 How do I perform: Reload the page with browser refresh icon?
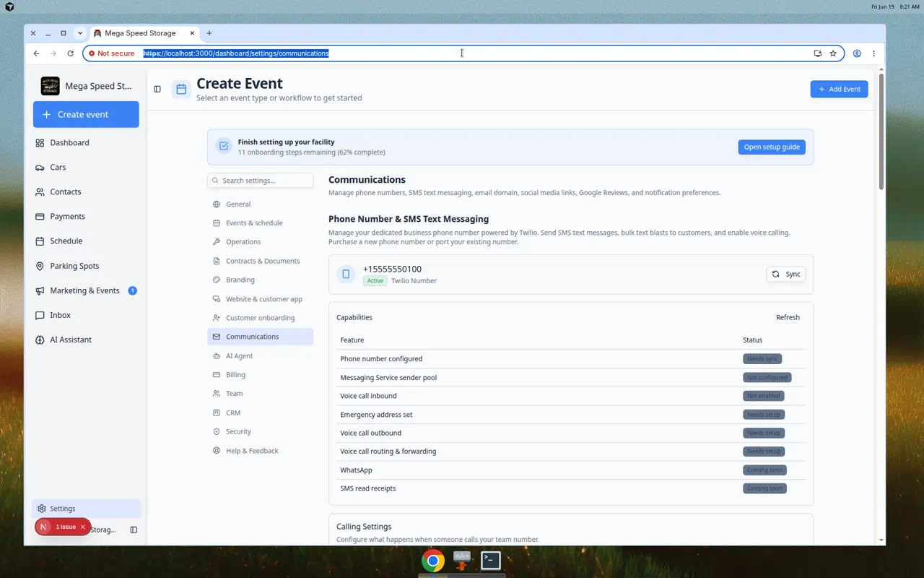coord(70,53)
